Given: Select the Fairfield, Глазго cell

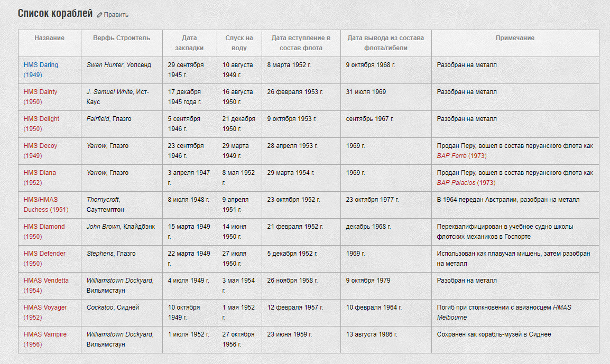Looking at the screenshot, I should click(x=122, y=124).
